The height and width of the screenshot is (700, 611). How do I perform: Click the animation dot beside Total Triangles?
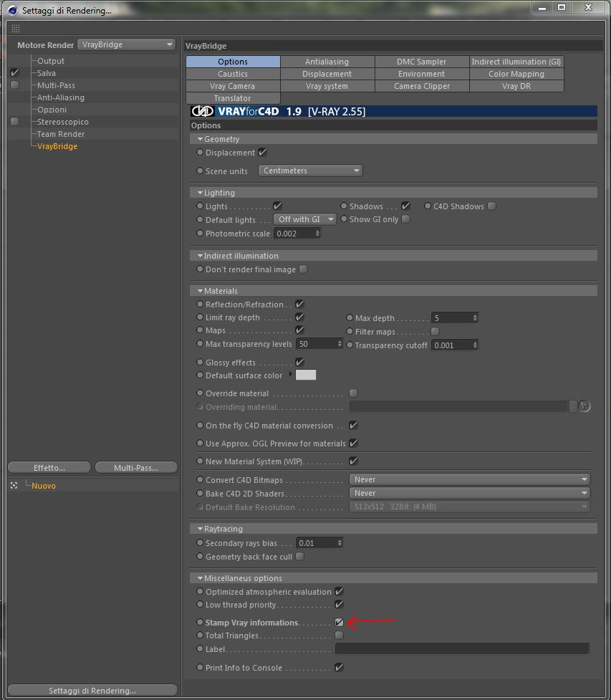tap(200, 635)
